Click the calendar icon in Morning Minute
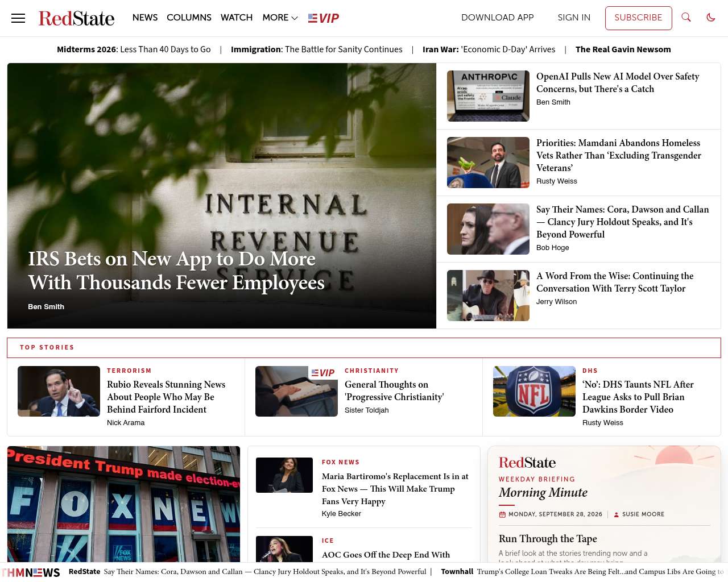This screenshot has width=728, height=582. (x=502, y=514)
